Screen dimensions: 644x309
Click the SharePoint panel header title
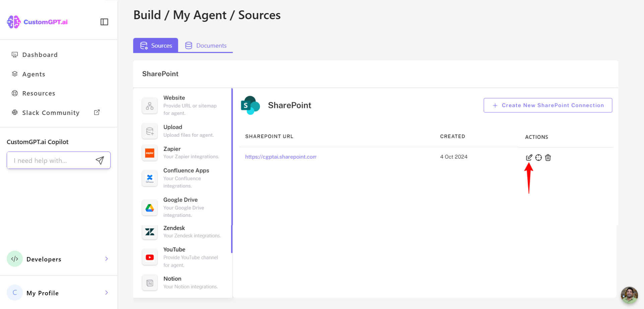(x=160, y=74)
